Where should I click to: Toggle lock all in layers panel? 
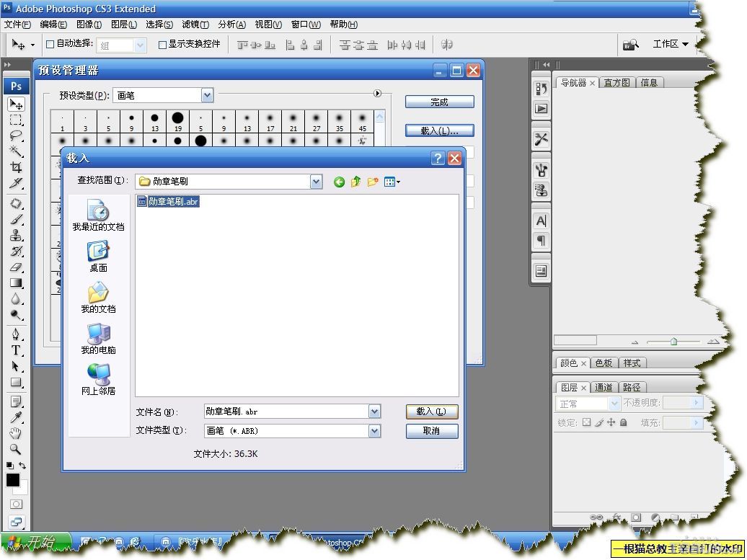(623, 422)
